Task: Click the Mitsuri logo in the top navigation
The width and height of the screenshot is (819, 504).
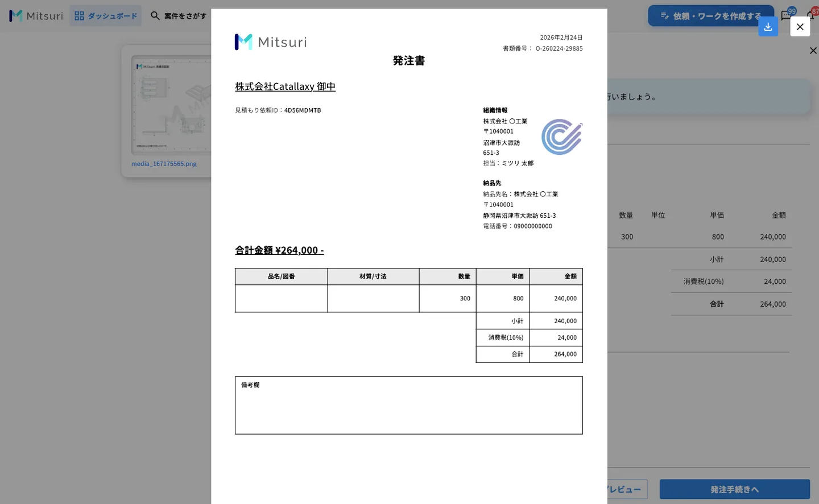Action: coord(36,16)
